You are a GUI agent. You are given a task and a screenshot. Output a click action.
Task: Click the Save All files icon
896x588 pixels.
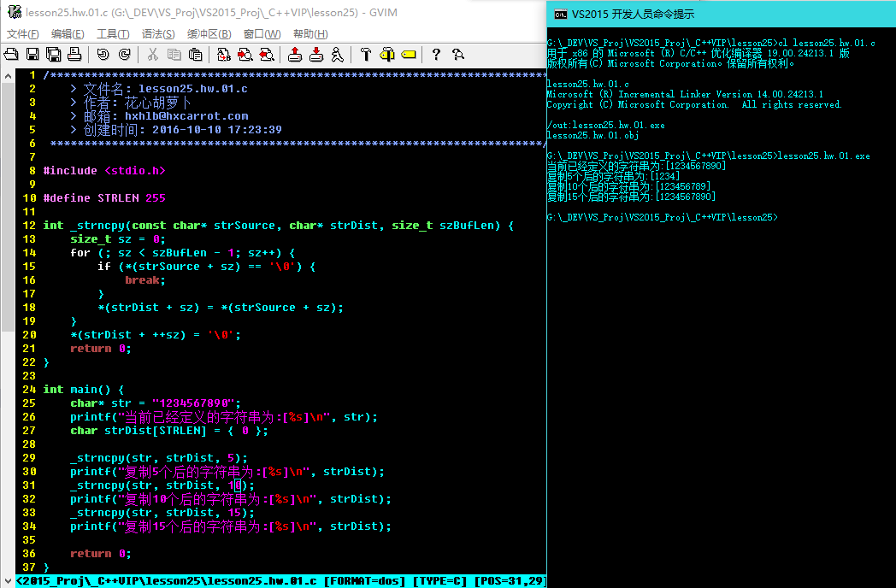tap(53, 55)
